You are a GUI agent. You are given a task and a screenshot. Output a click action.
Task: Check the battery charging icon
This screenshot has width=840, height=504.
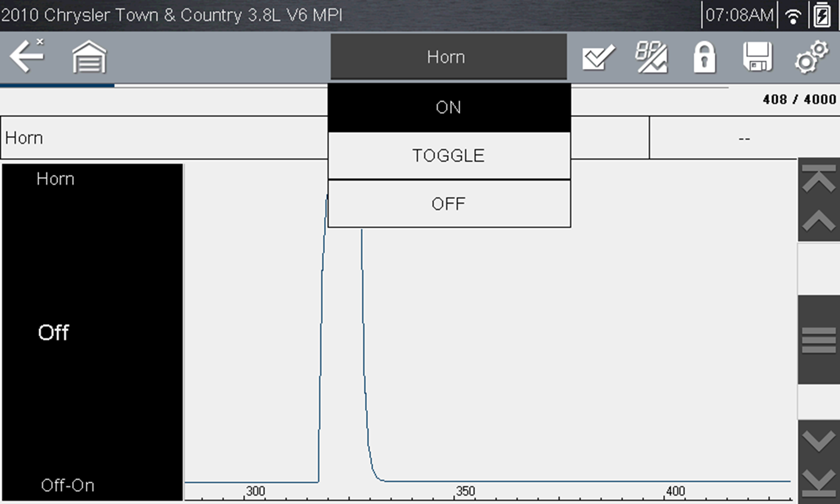[x=822, y=15]
